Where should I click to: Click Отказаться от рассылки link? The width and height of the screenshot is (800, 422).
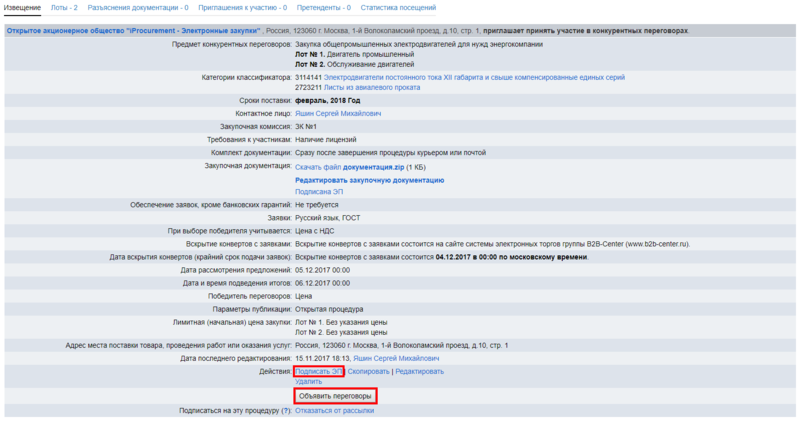click(x=334, y=410)
